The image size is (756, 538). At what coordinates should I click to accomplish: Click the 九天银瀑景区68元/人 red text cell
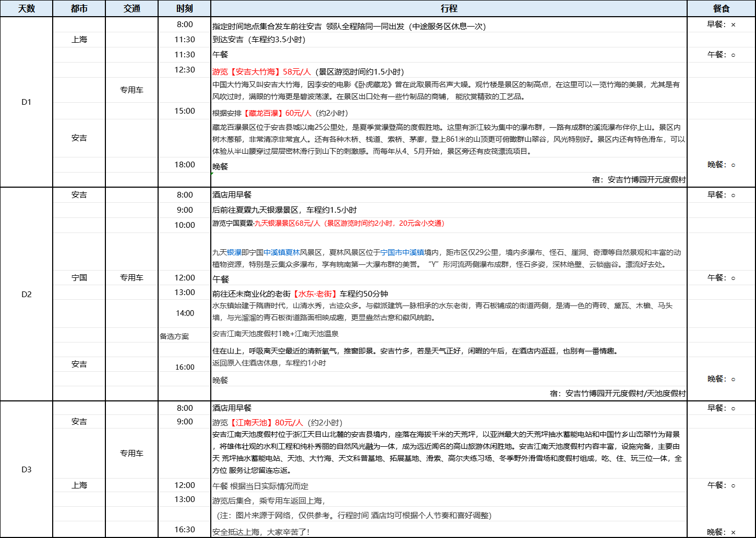328,224
